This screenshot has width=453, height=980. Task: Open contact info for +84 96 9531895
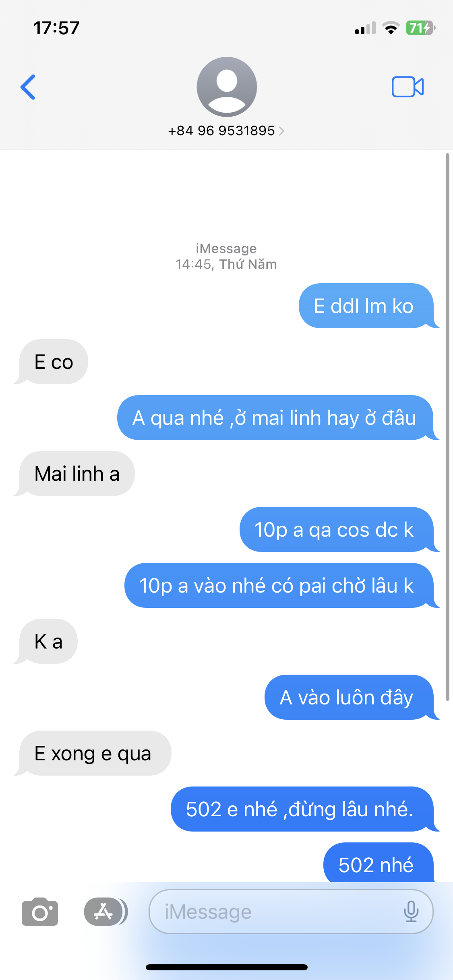tap(221, 131)
